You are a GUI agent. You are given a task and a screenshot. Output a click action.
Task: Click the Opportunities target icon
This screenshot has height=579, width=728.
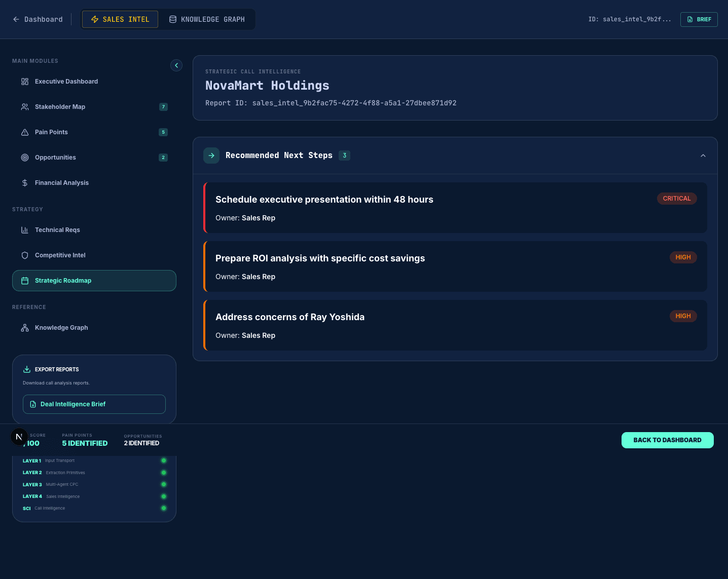pos(25,158)
